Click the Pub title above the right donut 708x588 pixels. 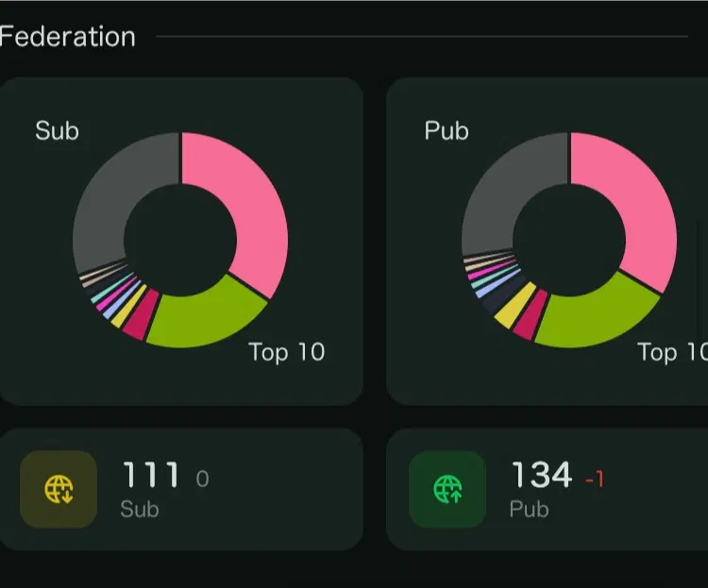coord(447,130)
